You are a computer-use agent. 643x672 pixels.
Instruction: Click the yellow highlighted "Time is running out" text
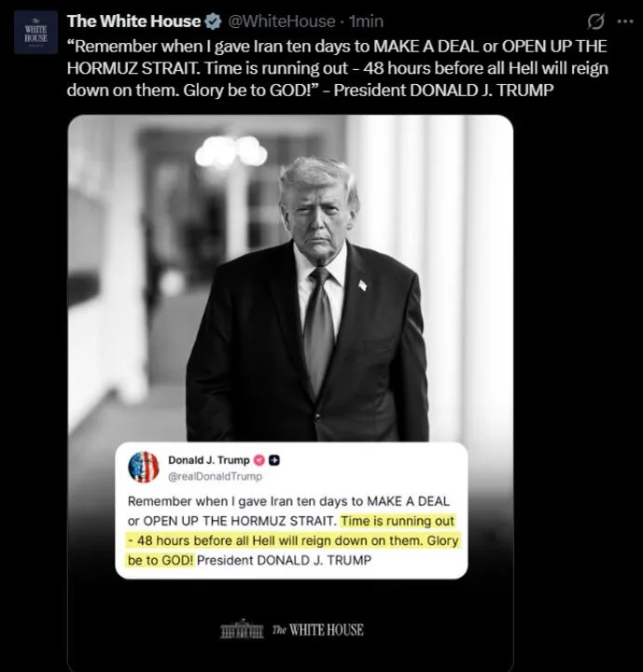pyautogui.click(x=398, y=521)
